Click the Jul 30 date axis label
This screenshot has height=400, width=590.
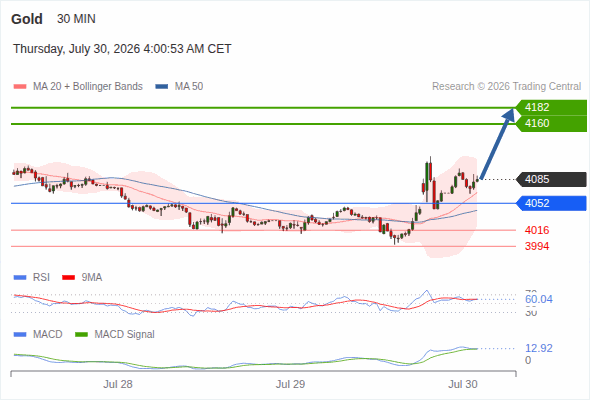pos(463,384)
